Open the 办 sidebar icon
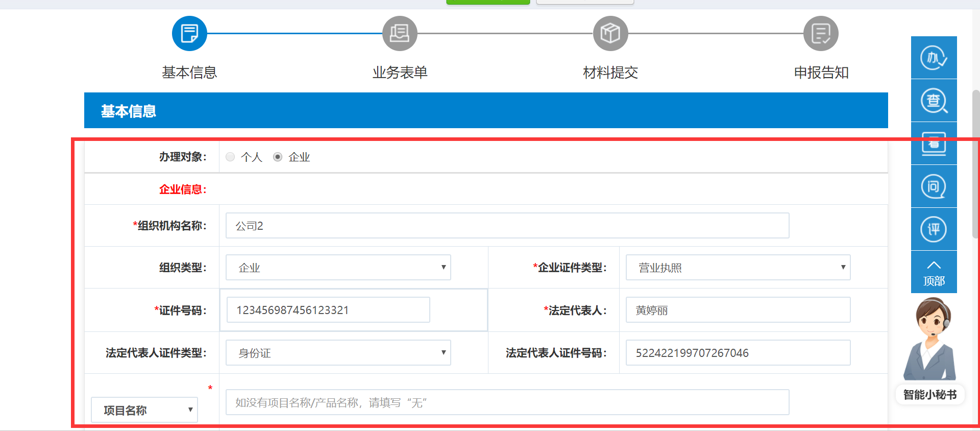The width and height of the screenshot is (980, 431). (934, 58)
